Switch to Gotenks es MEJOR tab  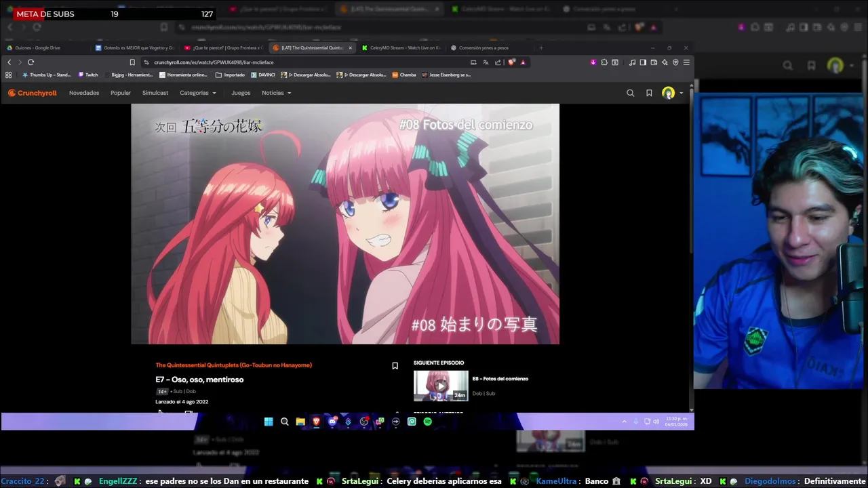tap(134, 48)
